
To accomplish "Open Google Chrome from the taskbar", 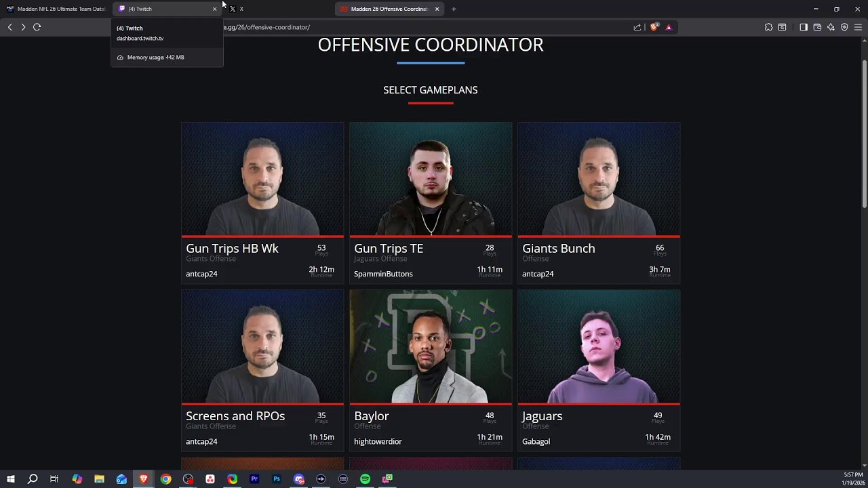I will coord(165,479).
